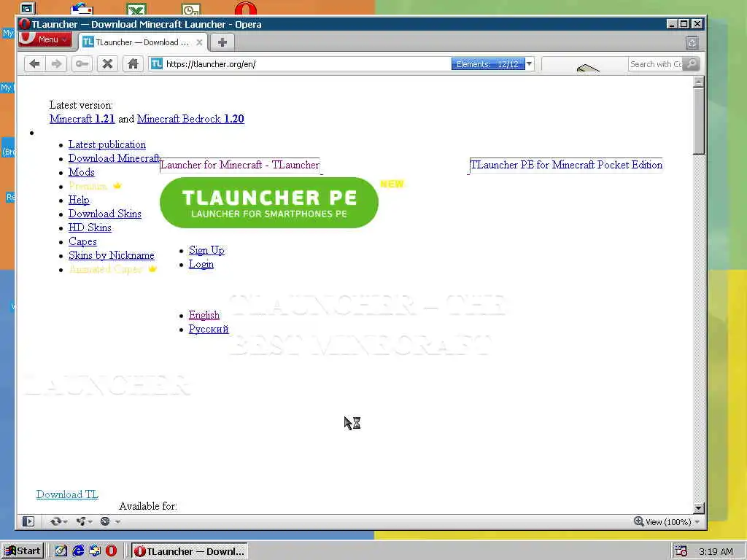Open the Sign Up link
This screenshot has height=560, width=747.
pyautogui.click(x=206, y=250)
